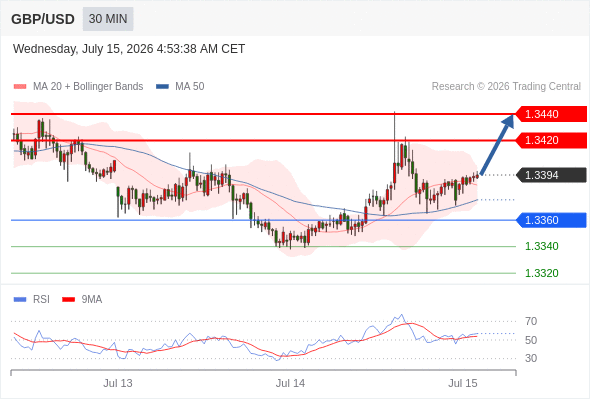The image size is (590, 400).
Task: Click the pink MA 20 legend color swatch
Action: 20,87
